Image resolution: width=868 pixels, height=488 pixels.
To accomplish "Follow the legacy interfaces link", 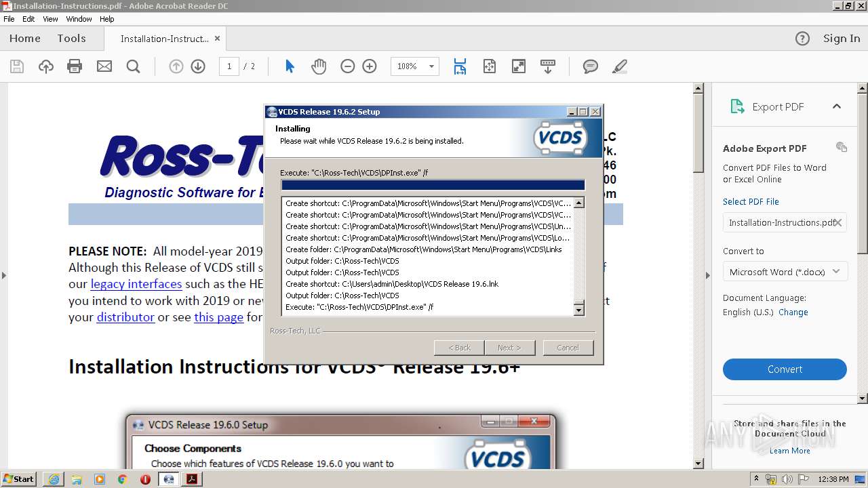I will pyautogui.click(x=136, y=284).
